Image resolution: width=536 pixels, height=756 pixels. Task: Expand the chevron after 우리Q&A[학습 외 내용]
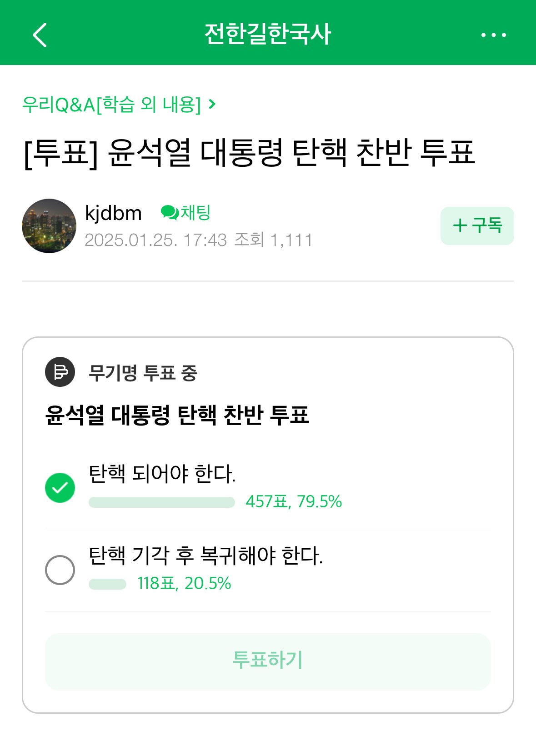pos(212,105)
